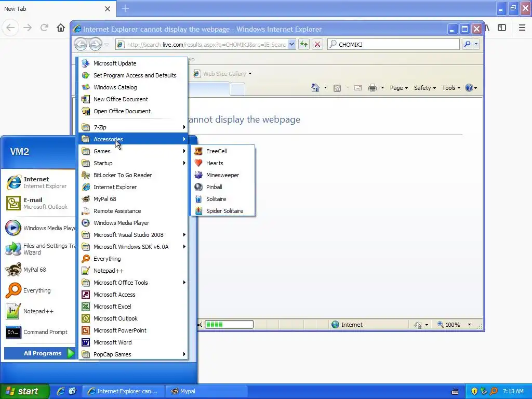Screen dimensions: 532x399
Task: Open MyPal 68 in Start menu left pane
Action: pos(39,270)
